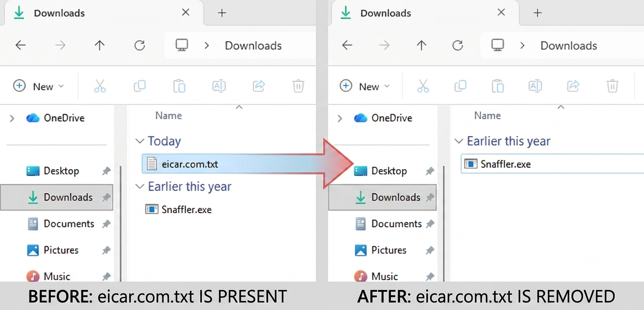Close Downloads tab in right window
The height and width of the screenshot is (310, 644).
[501, 13]
